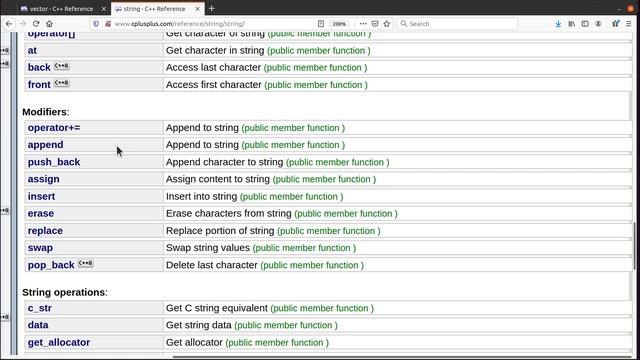Open the 'swap' function link

point(40,248)
